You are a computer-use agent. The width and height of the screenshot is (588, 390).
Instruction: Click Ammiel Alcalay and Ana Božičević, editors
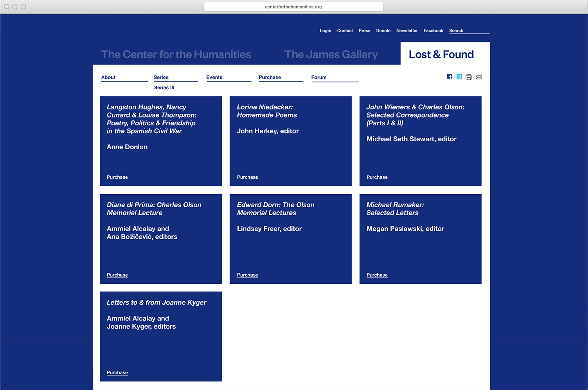click(x=142, y=233)
